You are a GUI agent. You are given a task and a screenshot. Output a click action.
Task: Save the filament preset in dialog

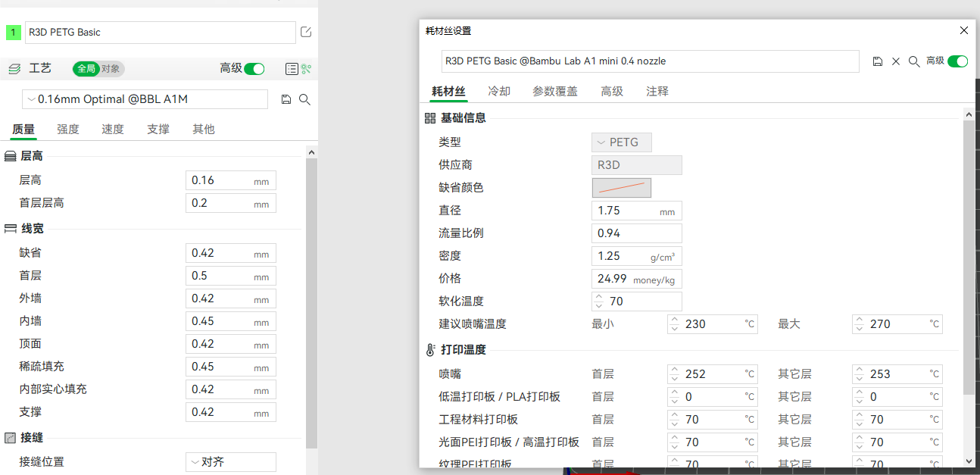point(878,61)
